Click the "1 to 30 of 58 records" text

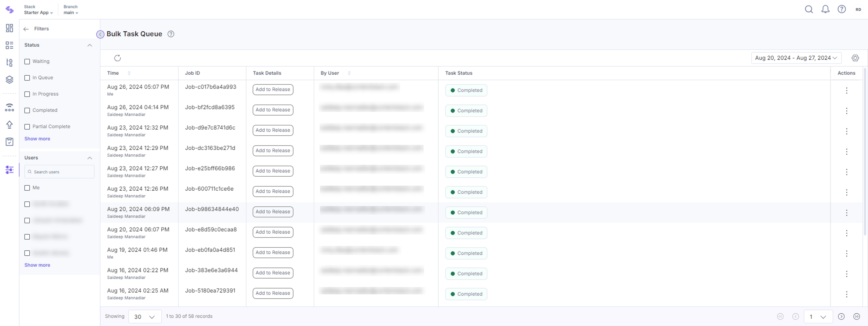[x=189, y=316]
